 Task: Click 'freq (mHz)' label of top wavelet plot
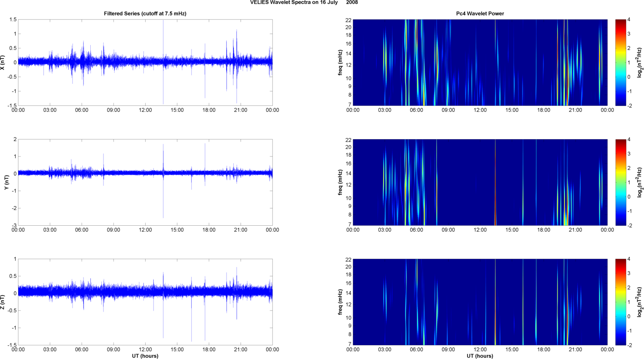pos(340,62)
